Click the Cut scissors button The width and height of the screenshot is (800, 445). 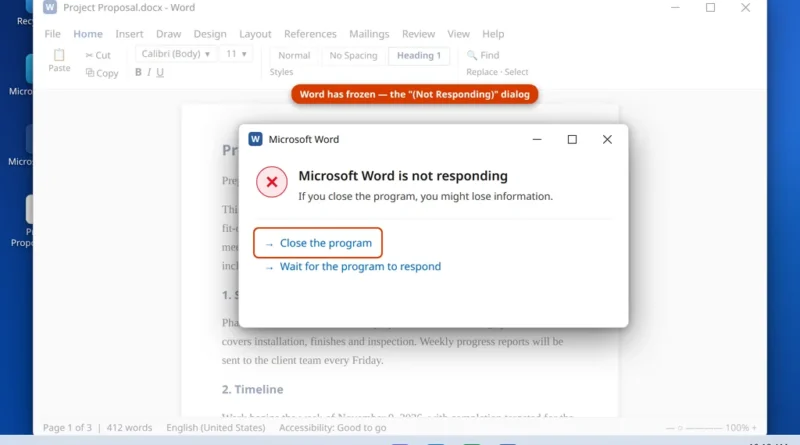pyautogui.click(x=97, y=55)
